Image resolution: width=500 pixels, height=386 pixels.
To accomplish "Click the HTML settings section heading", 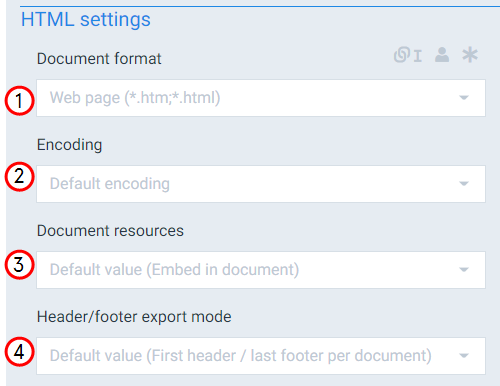I will pos(86,20).
